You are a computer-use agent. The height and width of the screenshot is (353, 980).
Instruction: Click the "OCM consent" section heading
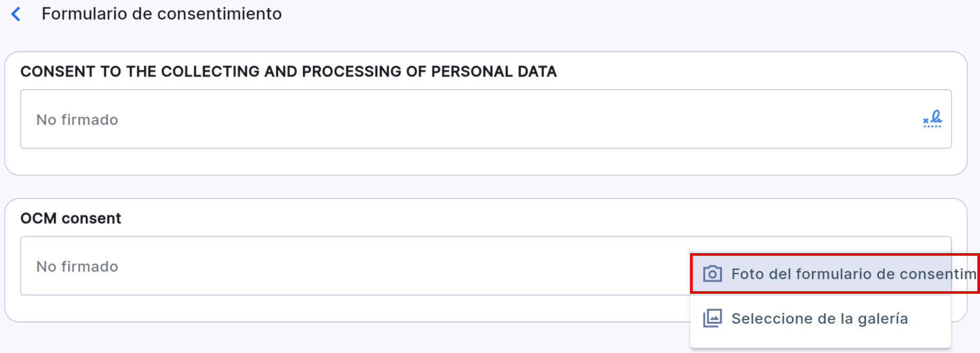click(71, 218)
